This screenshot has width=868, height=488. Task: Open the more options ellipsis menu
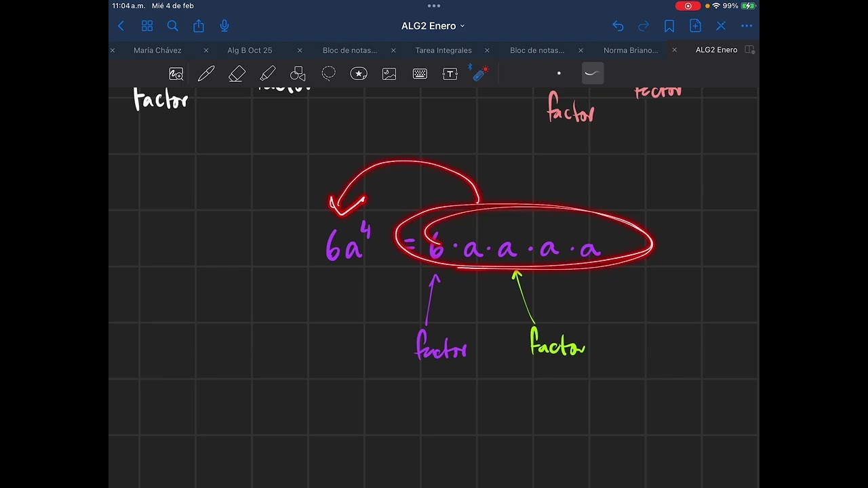click(747, 26)
